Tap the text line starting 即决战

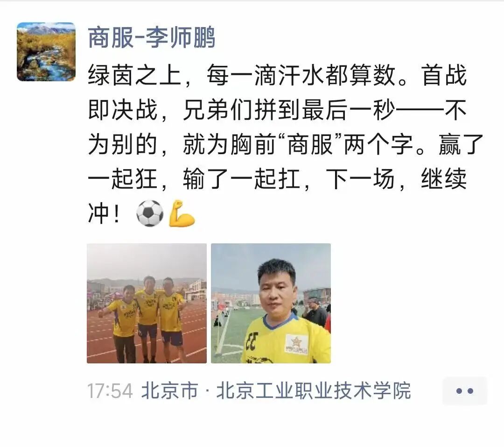point(277,110)
